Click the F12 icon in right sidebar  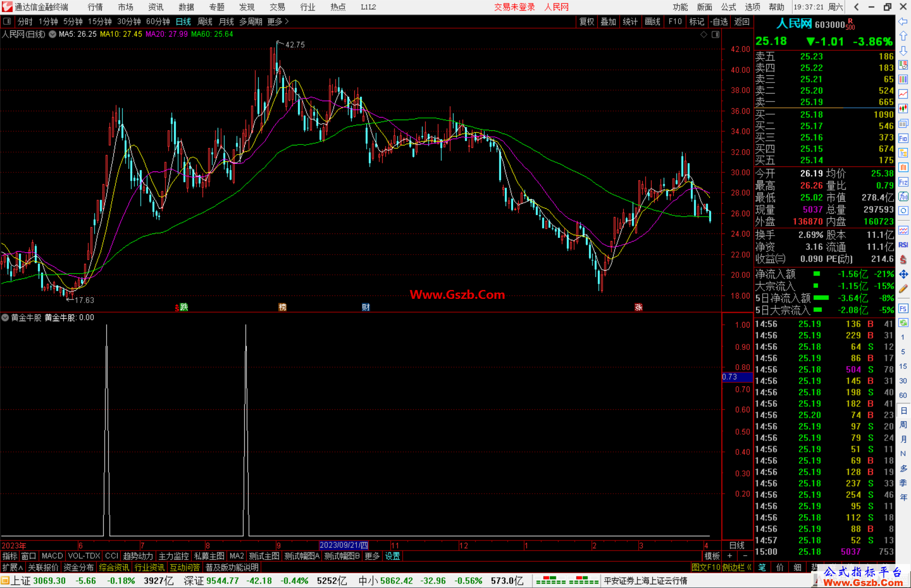tap(903, 182)
